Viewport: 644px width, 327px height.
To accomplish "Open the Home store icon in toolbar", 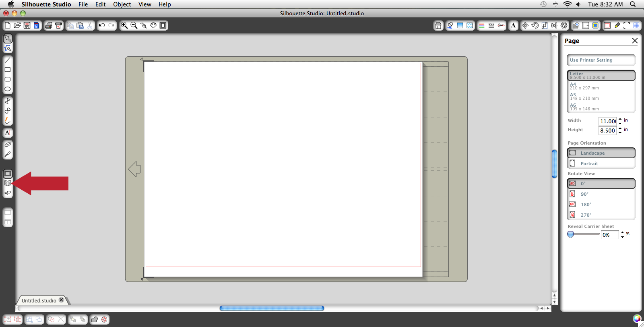I will click(x=438, y=25).
